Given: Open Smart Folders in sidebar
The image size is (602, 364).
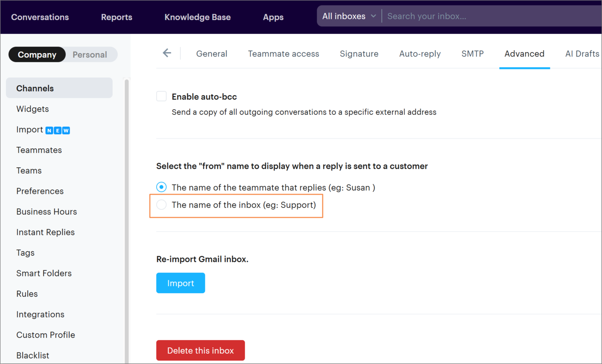Looking at the screenshot, I should pos(44,273).
